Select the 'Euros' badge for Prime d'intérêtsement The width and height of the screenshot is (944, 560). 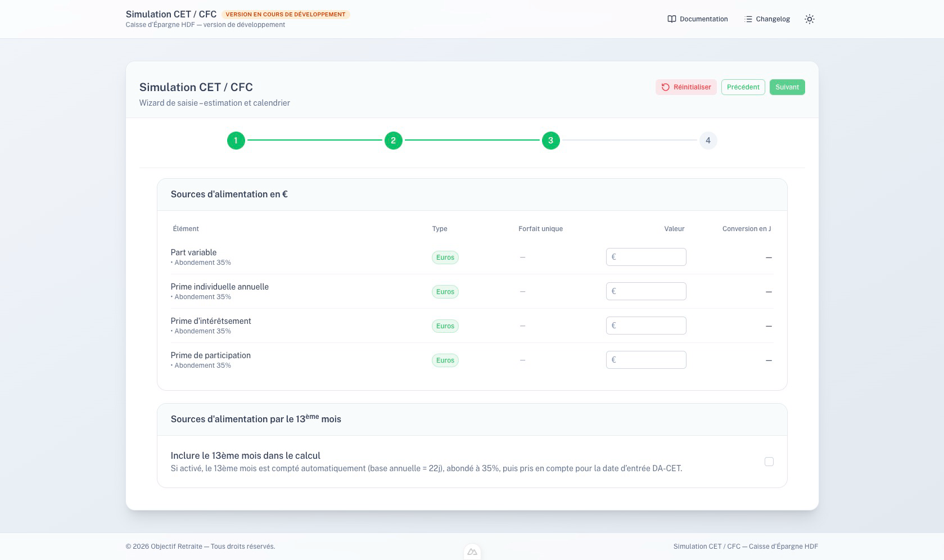445,326
